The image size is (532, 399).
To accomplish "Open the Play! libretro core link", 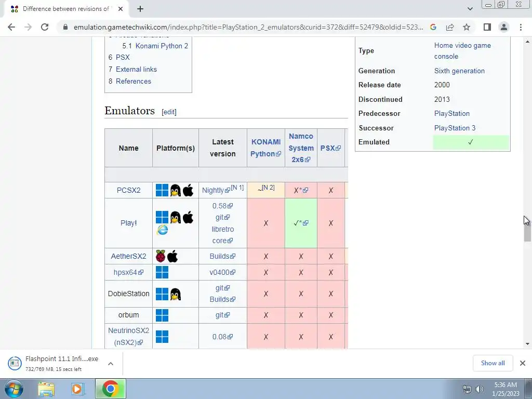I will (x=222, y=235).
